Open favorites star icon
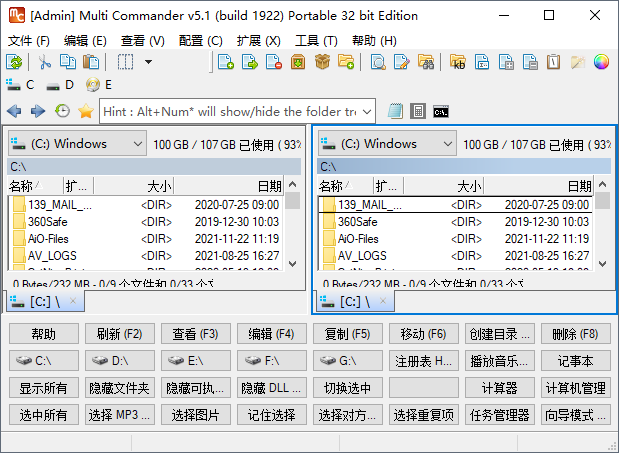Image resolution: width=619 pixels, height=453 pixels. click(x=86, y=112)
